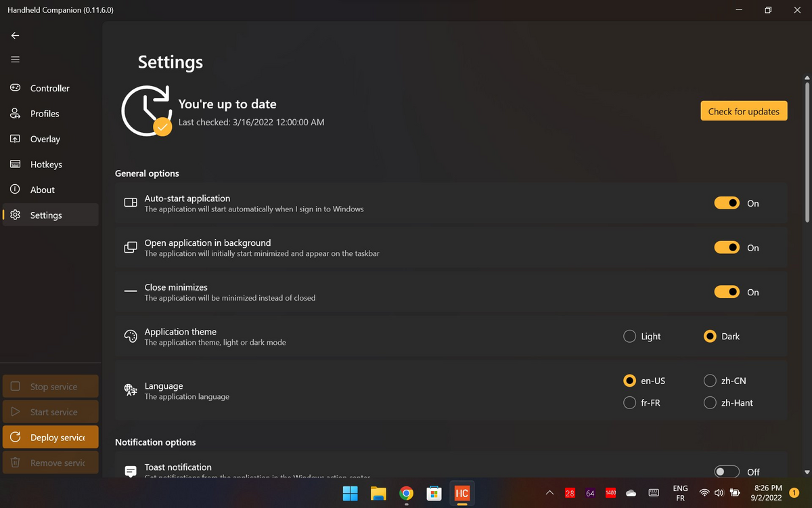The width and height of the screenshot is (812, 508).
Task: Click the Start service button
Action: [x=51, y=412]
